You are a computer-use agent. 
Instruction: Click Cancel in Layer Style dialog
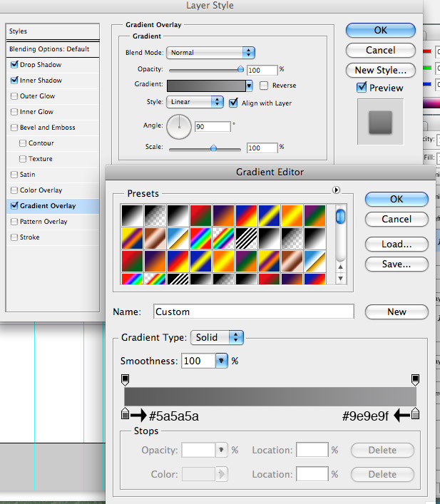[x=381, y=50]
